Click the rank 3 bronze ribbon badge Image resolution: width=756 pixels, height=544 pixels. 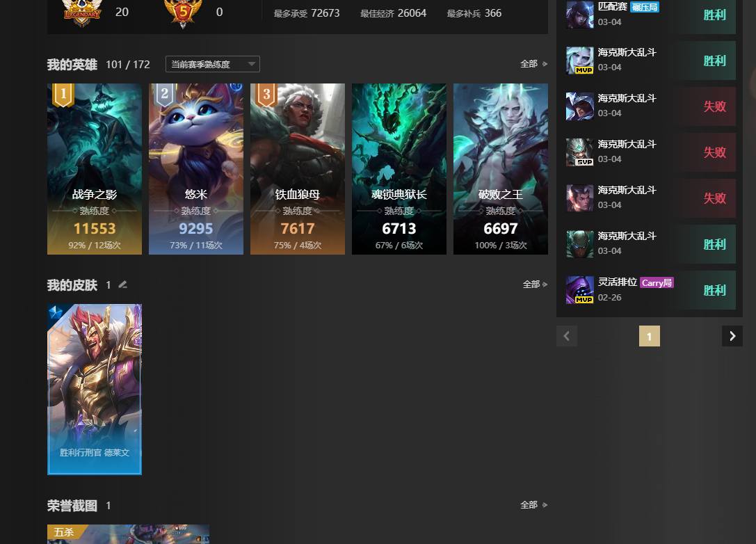(266, 95)
